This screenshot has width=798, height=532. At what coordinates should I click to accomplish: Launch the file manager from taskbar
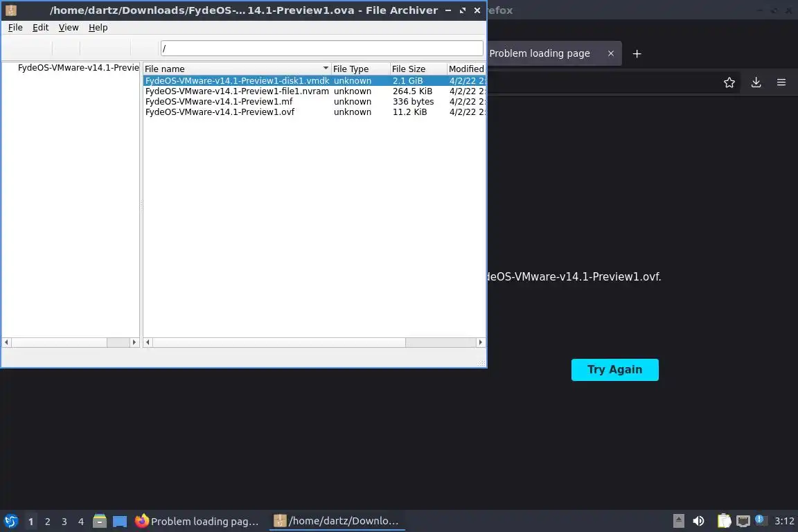click(x=100, y=521)
